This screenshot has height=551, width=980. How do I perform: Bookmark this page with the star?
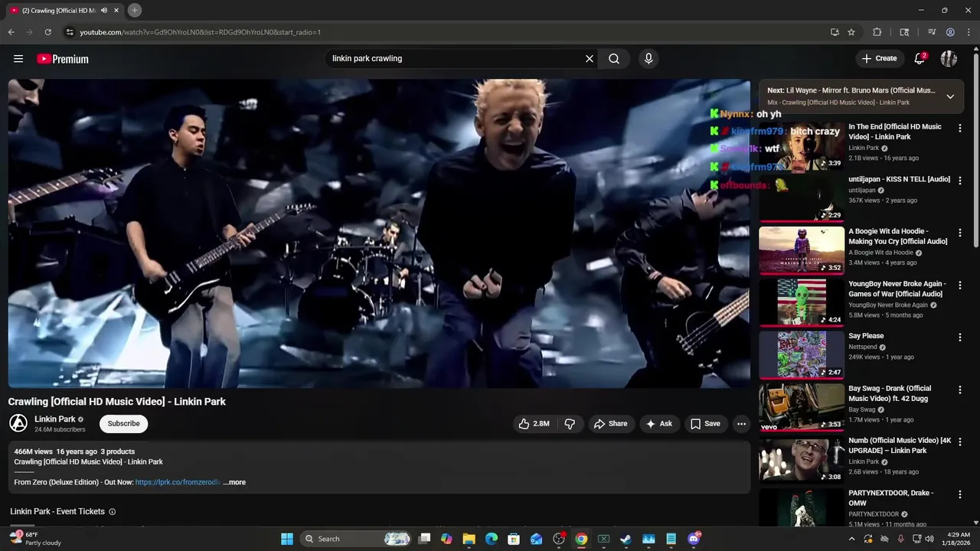pyautogui.click(x=851, y=32)
